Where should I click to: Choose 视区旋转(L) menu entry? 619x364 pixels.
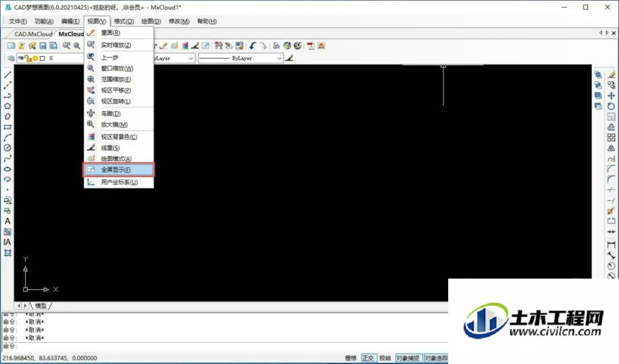point(119,101)
